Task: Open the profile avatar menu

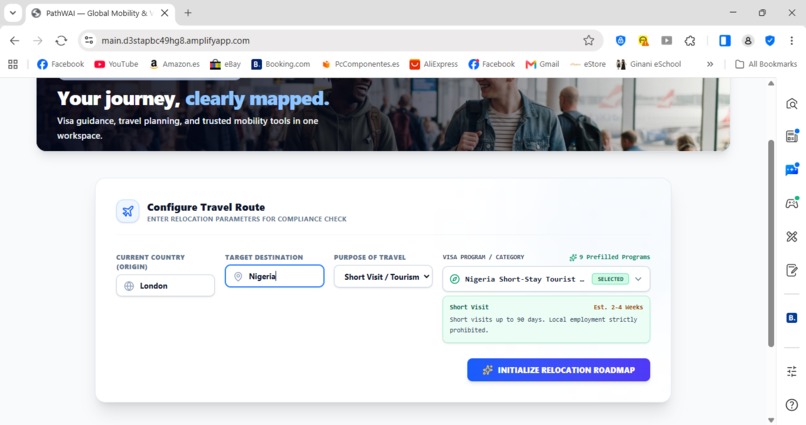Action: click(x=747, y=41)
